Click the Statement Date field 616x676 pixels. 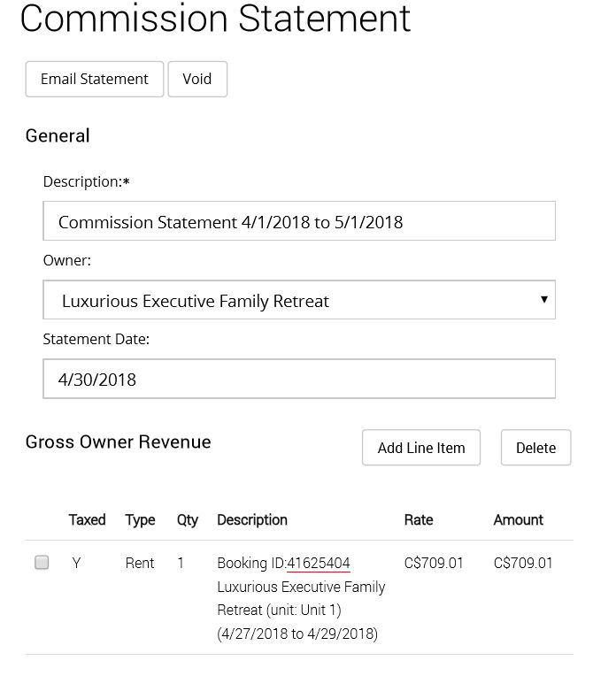[x=299, y=379]
